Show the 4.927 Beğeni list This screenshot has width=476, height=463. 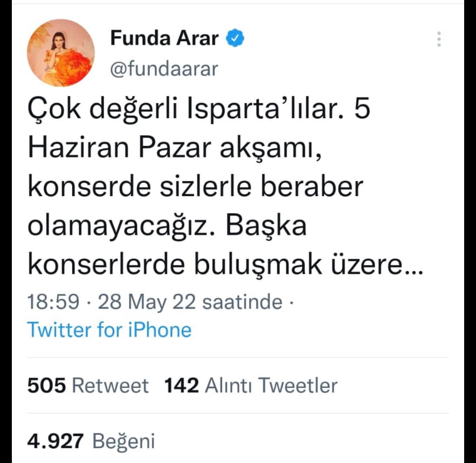coord(91,441)
